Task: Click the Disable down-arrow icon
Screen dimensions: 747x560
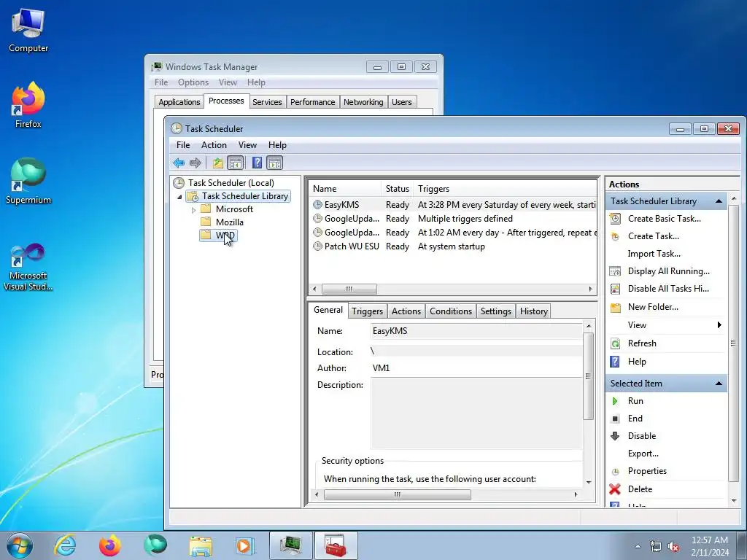Action: pyautogui.click(x=615, y=436)
